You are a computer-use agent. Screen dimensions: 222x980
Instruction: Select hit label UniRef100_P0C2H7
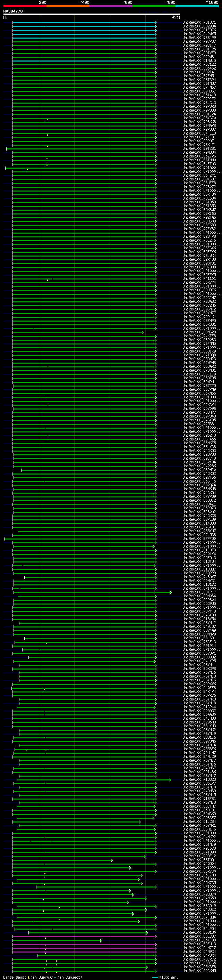coord(199,298)
